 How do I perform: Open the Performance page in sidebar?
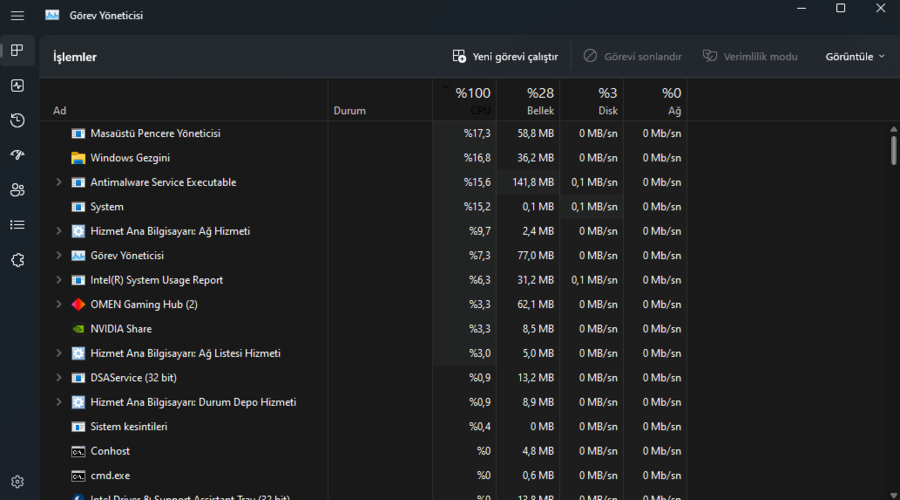point(17,86)
